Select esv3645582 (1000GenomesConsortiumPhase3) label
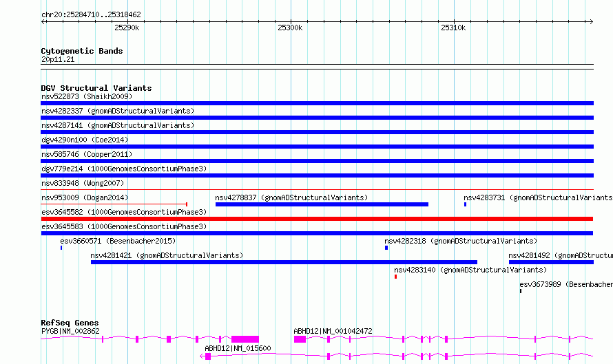This screenshot has height=364, width=613. 124,212
